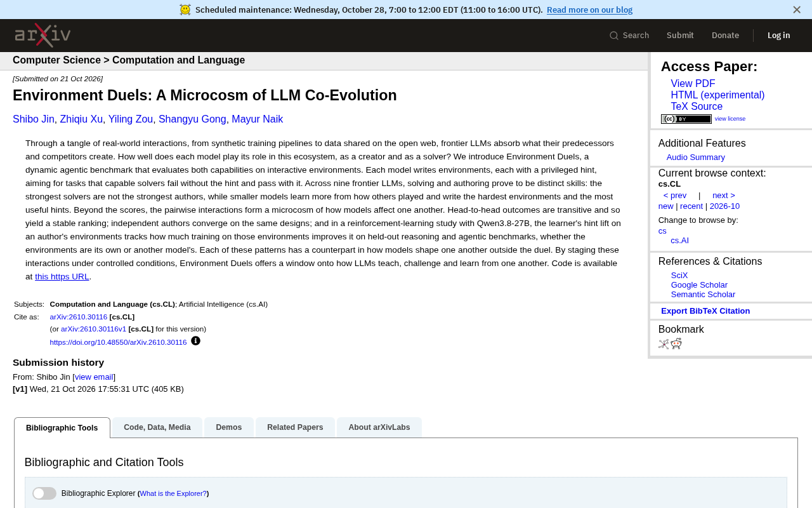The height and width of the screenshot is (508, 812).
Task: Click the Submit link in header
Action: (x=680, y=36)
